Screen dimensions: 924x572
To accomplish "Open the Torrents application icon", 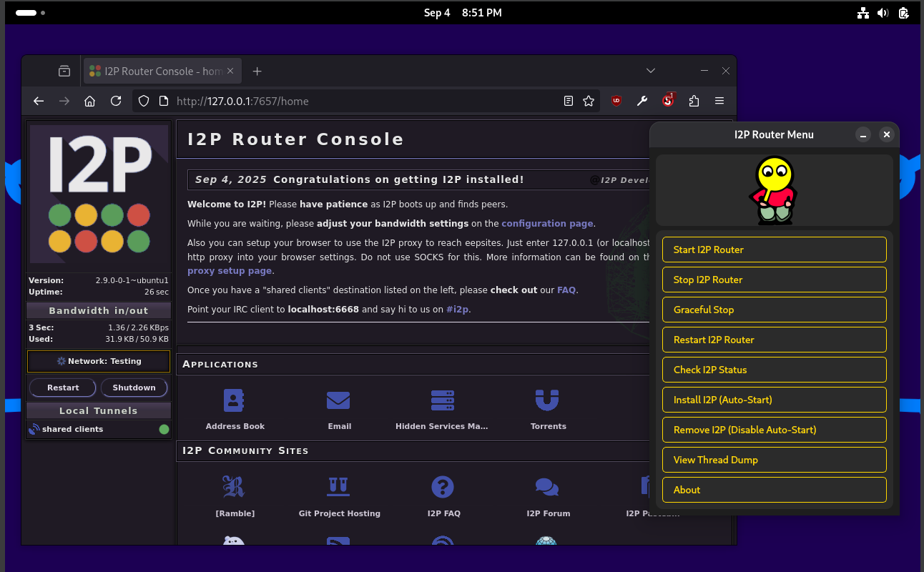I will point(547,401).
